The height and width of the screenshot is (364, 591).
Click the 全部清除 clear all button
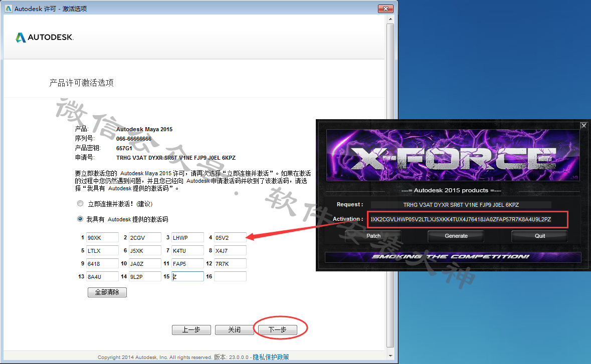[x=107, y=292]
